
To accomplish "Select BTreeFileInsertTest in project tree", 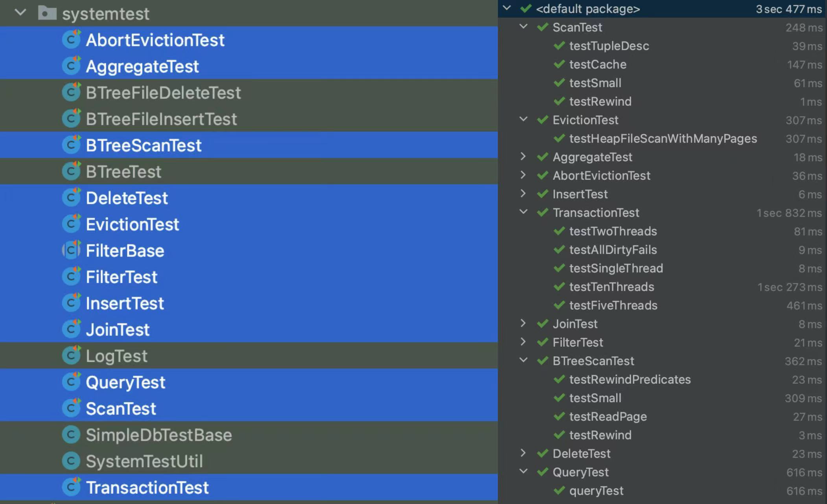I will click(161, 119).
